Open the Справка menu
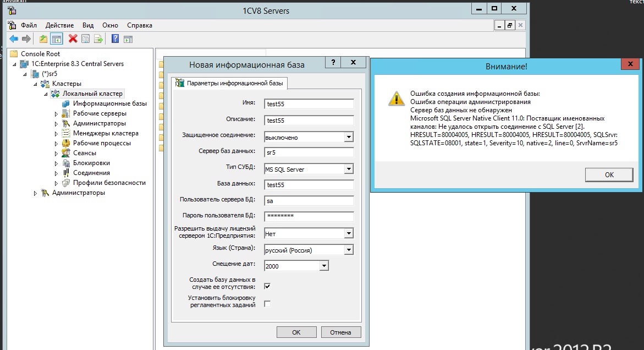 pos(140,25)
